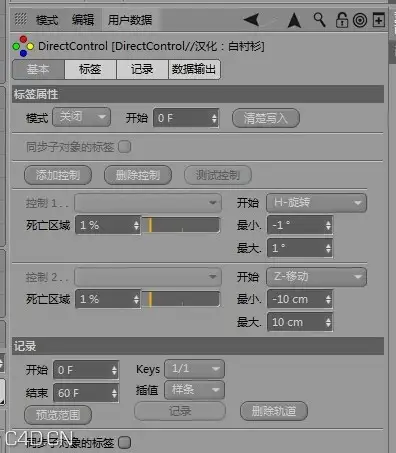The image size is (396, 453).
Task: Click the circular target mode icon
Action: tap(360, 20)
